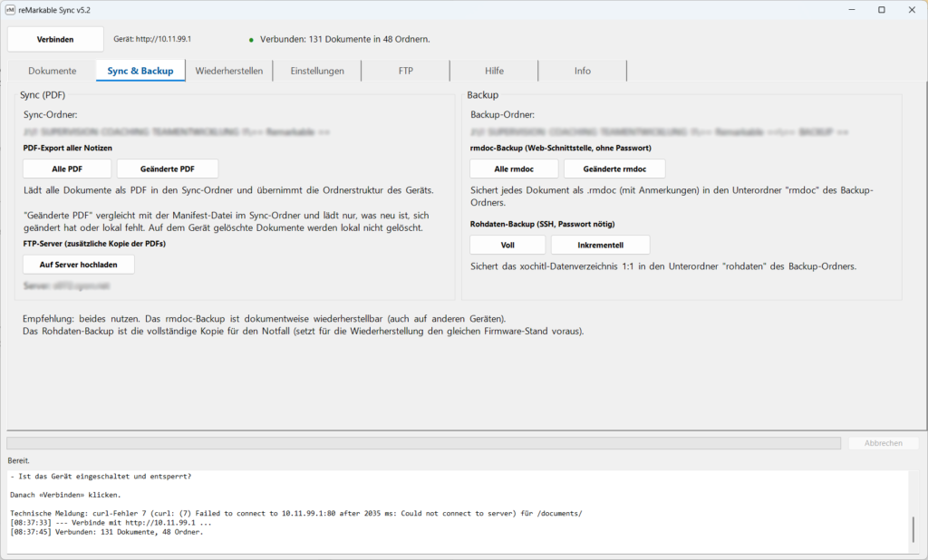Click the 'Sichert das xochitl-Datenverzeichnis 1:1' description

coord(662,266)
